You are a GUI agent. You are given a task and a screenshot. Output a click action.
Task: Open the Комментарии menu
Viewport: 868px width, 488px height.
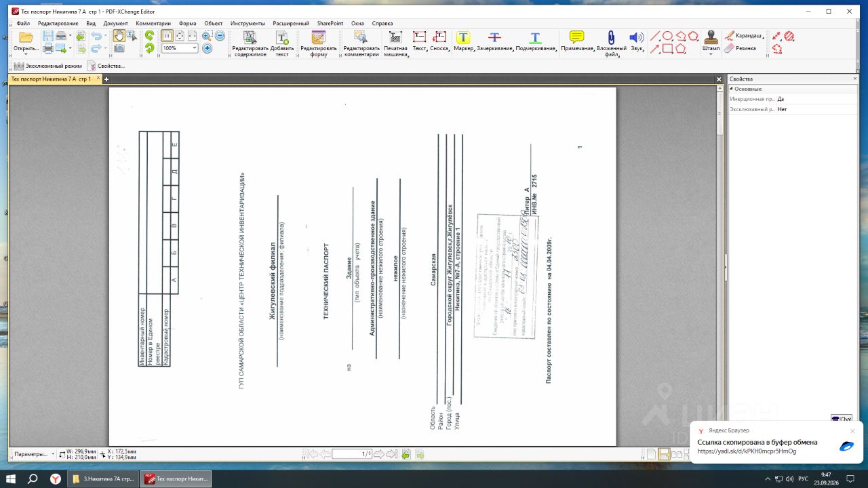coord(153,23)
